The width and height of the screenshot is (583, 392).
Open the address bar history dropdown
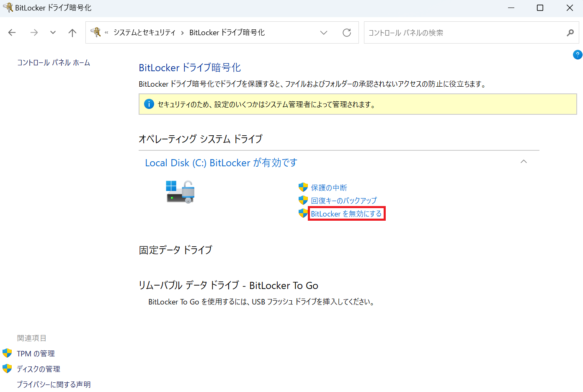pos(323,33)
